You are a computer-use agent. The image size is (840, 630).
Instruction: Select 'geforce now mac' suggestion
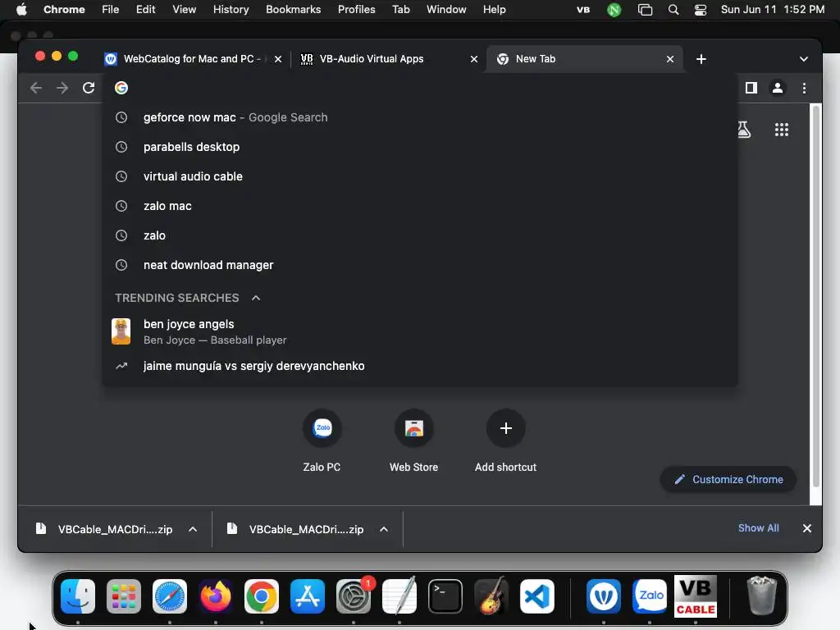pos(419,117)
